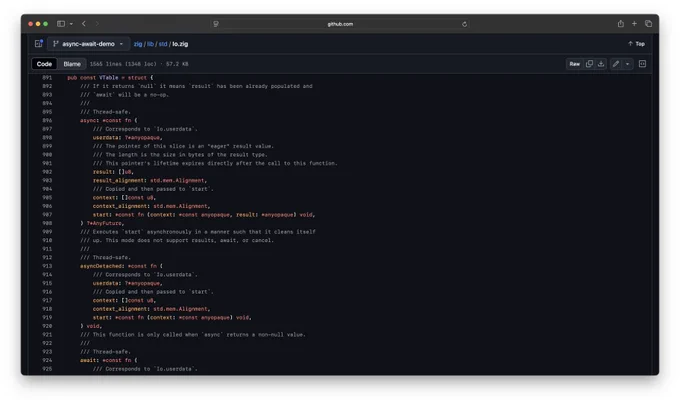Go forward with the forward arrow
Screen dimensions: 680x403
(97, 24)
